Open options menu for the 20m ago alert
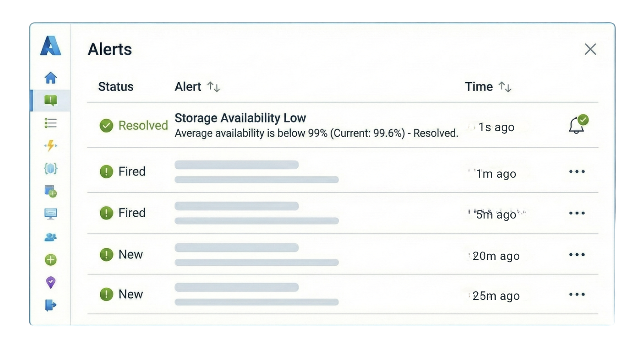This screenshot has height=345, width=644. point(577,254)
